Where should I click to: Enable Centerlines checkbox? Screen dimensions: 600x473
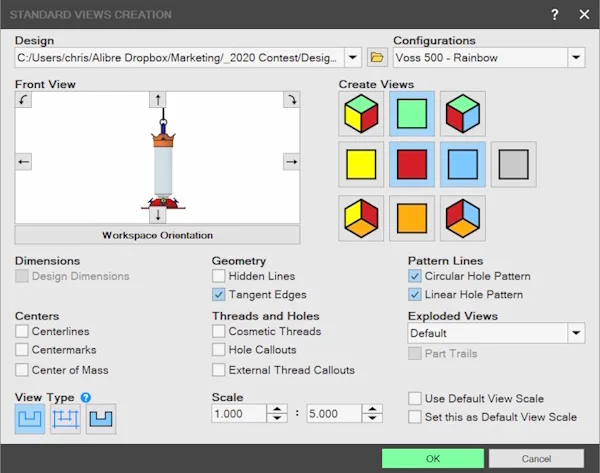click(22, 331)
